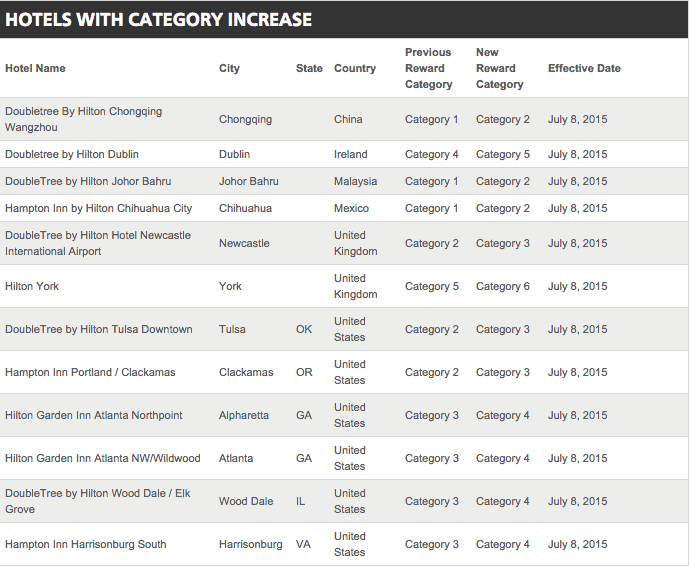
Task: Click the 'Mexico' country cell
Action: (x=351, y=208)
